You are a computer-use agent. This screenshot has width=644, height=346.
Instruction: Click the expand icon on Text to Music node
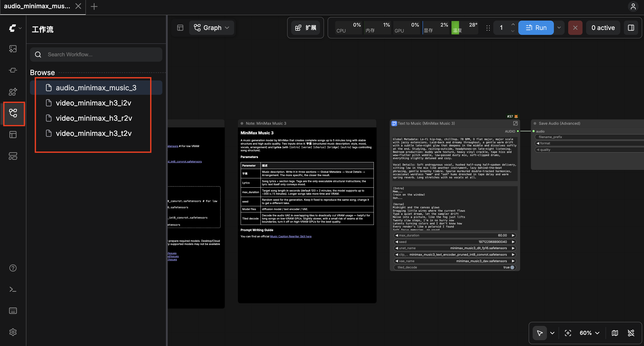[x=515, y=123]
